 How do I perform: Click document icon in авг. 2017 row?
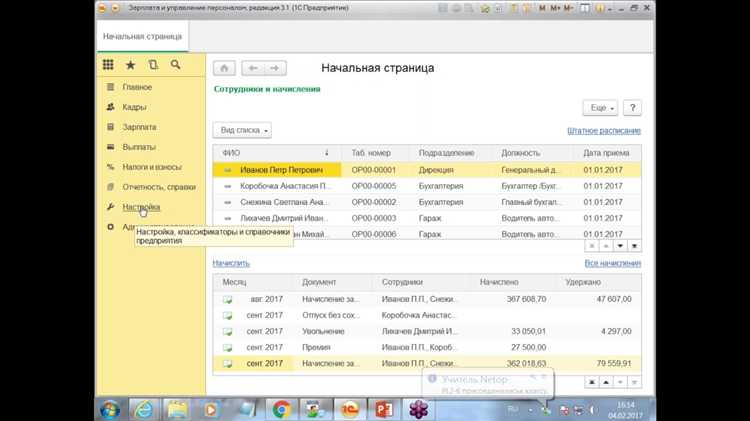click(228, 299)
